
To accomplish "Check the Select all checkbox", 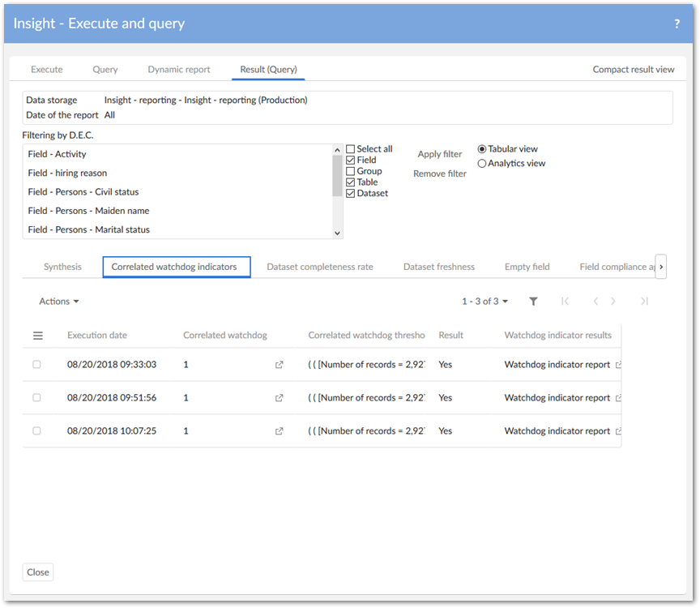I will pyautogui.click(x=350, y=149).
